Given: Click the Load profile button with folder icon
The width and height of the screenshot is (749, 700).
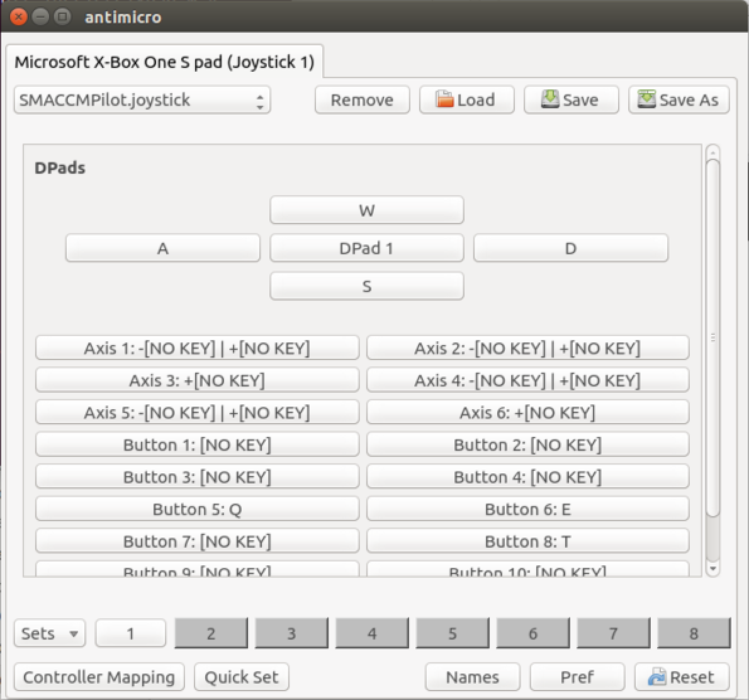Looking at the screenshot, I should [x=466, y=100].
